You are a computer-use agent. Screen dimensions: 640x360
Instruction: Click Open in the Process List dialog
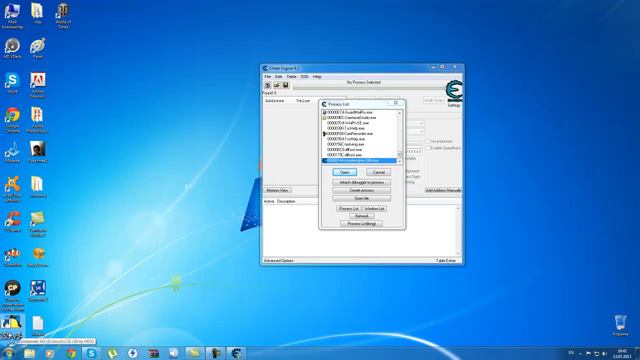pos(344,172)
